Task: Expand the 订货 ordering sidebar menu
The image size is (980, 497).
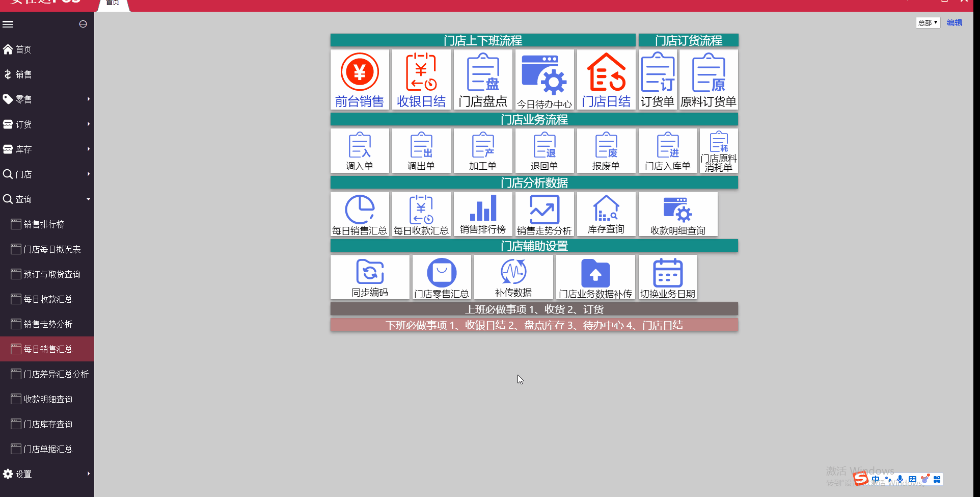Action: coord(47,124)
